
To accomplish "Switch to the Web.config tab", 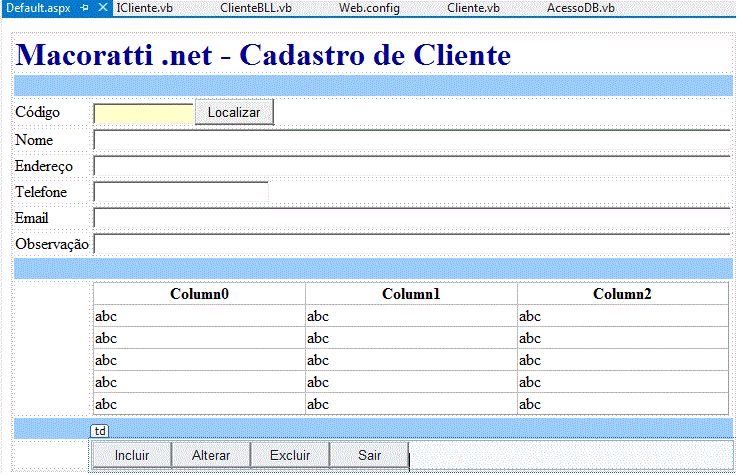I will click(369, 8).
